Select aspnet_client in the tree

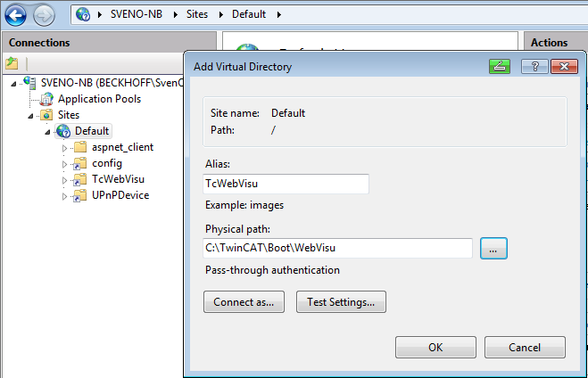tap(122, 147)
